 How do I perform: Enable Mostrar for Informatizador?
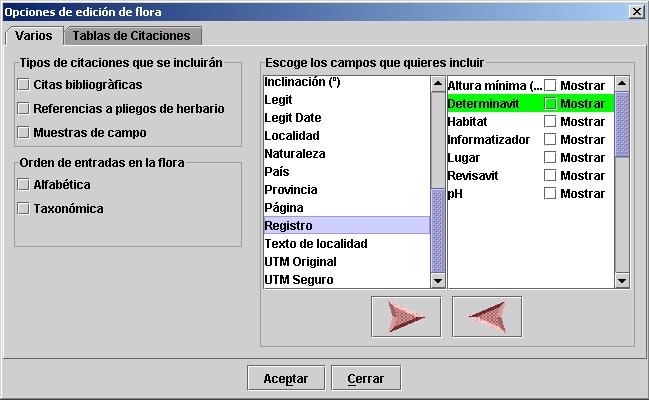550,139
